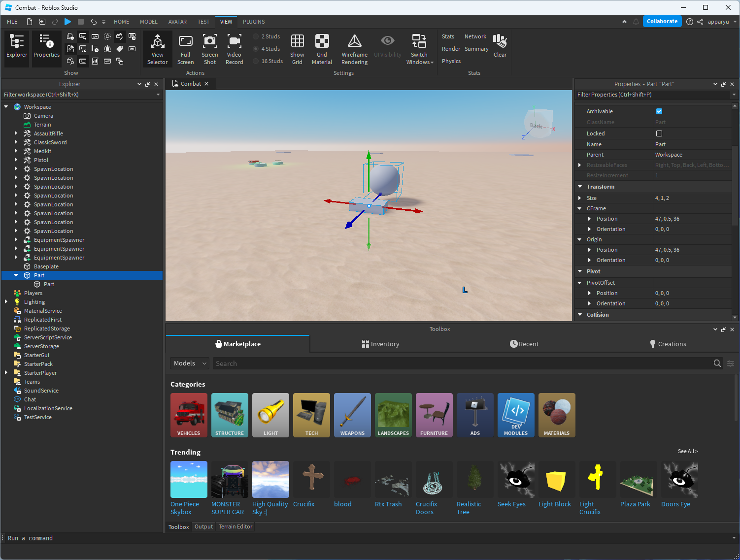Screen dimensions: 740x560
Task: Open the Terrain Editor tab
Action: (235, 527)
